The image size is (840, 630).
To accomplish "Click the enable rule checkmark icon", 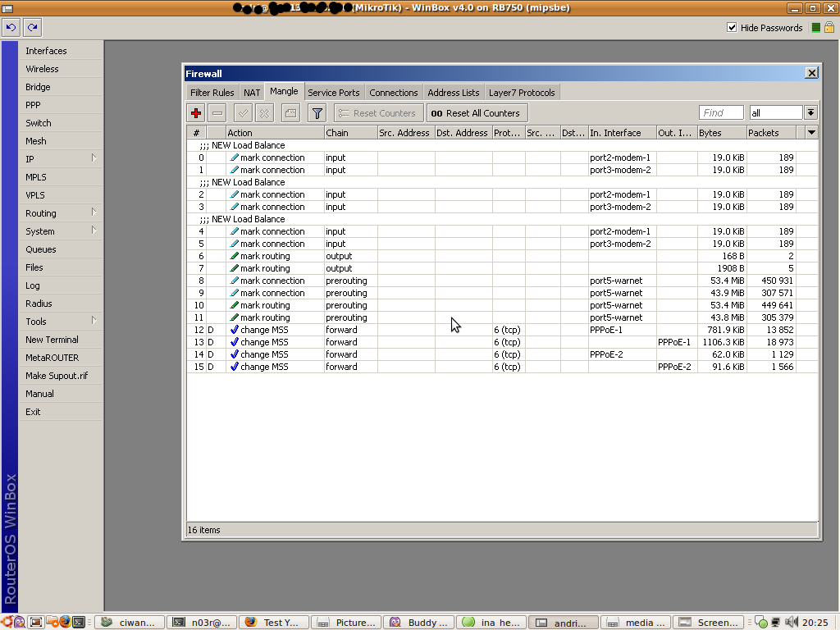I will click(243, 113).
